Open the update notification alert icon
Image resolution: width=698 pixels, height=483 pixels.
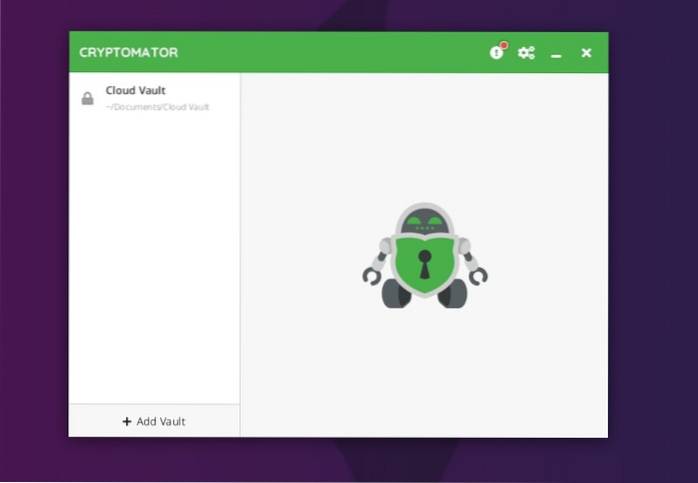(x=496, y=53)
